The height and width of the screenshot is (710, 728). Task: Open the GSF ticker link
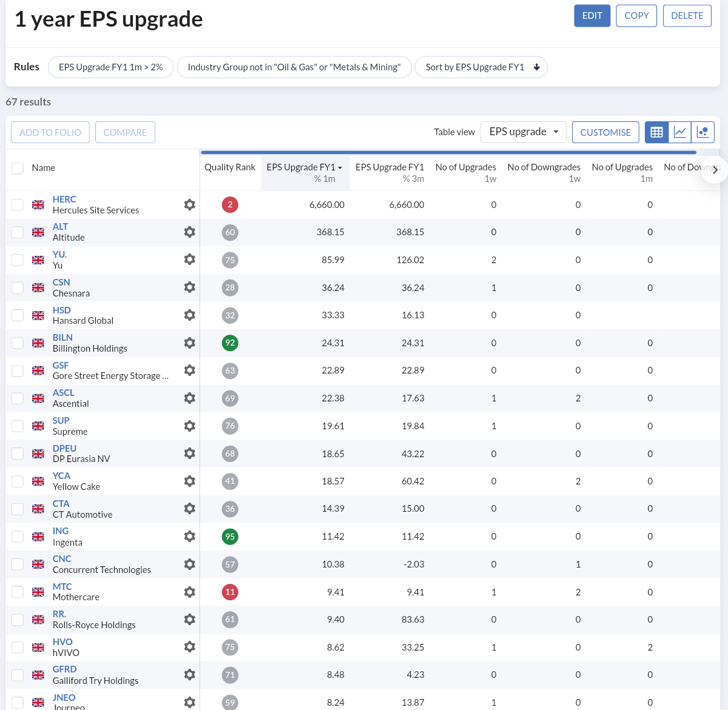[x=61, y=366]
